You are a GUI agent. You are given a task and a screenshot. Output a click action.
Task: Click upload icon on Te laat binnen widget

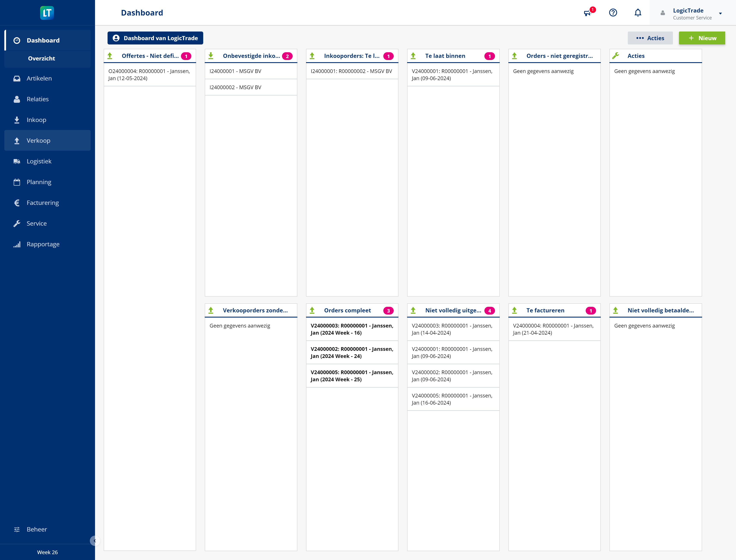coord(413,56)
